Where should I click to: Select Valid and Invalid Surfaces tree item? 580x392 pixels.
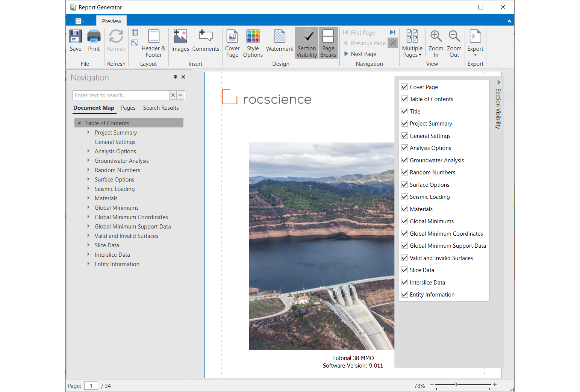[126, 236]
